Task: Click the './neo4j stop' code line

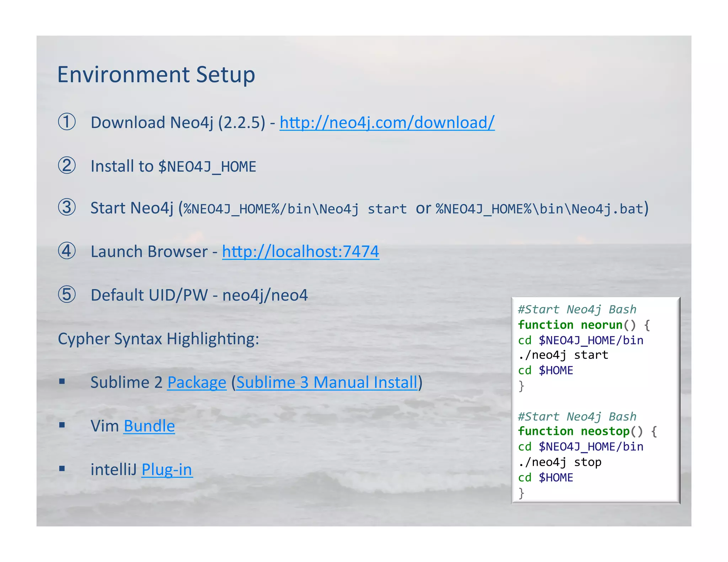Action: 560,462
